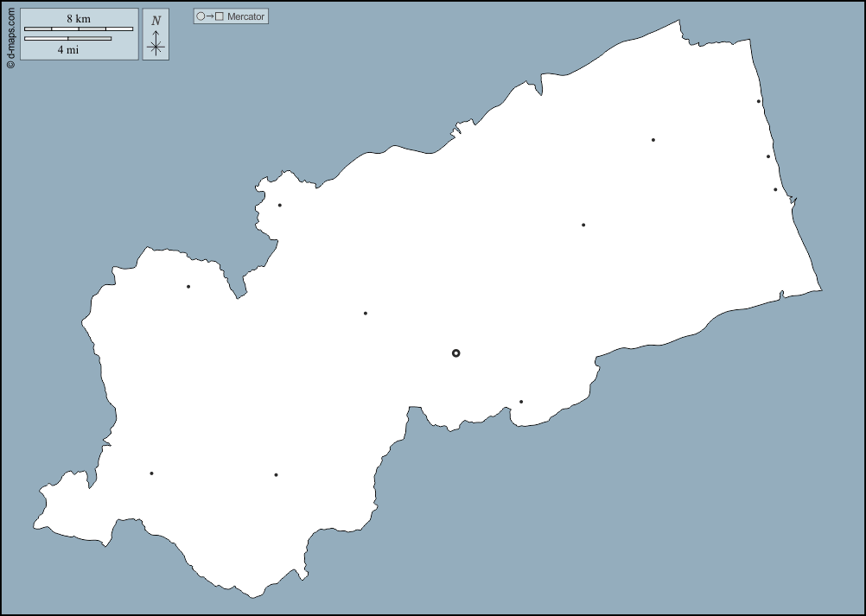Click the d-maps.com copyright text
The height and width of the screenshot is (616, 866).
point(10,35)
